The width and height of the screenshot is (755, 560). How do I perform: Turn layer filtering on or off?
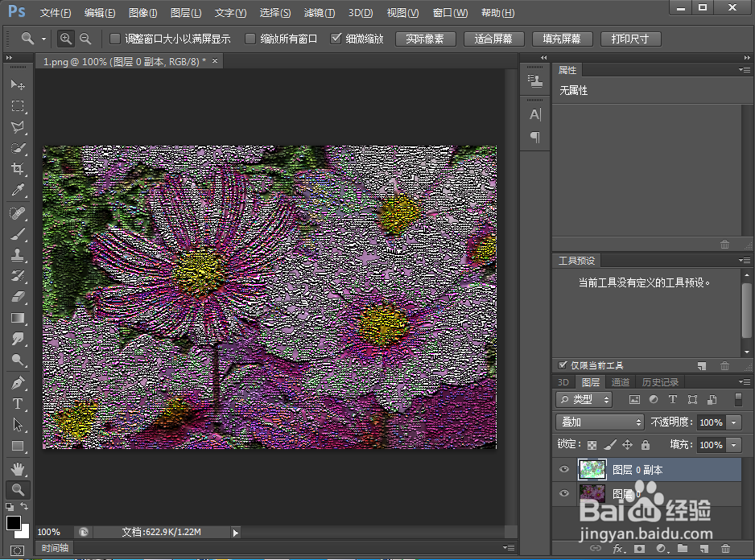(738, 399)
